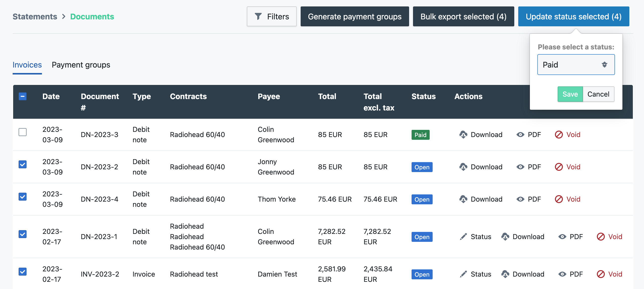Click document number INV-2023-2

[x=100, y=274]
